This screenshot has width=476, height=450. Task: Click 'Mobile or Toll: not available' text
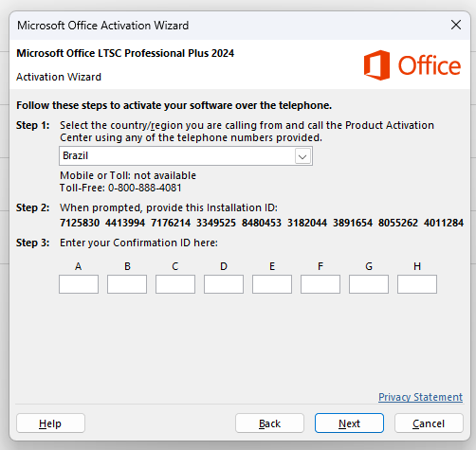pyautogui.click(x=128, y=175)
